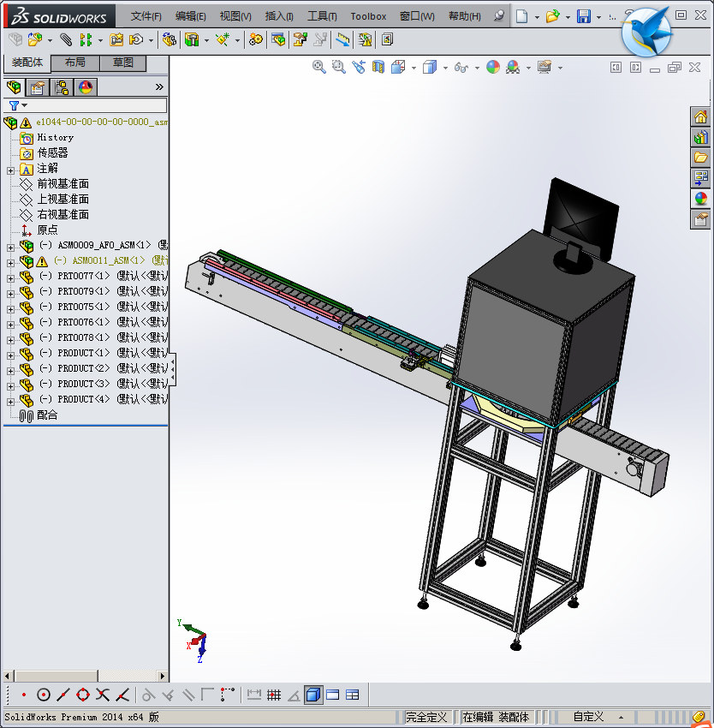Select the 配合 mates folder

point(47,415)
